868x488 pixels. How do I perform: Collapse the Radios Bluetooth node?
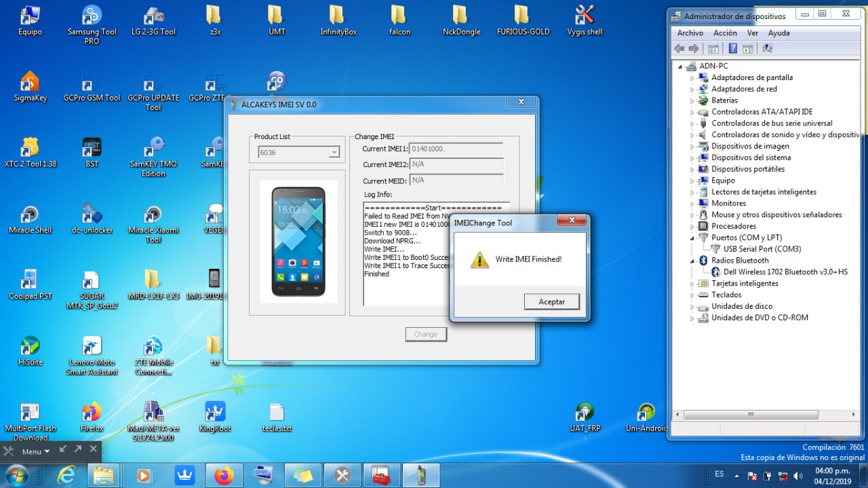[692, 261]
